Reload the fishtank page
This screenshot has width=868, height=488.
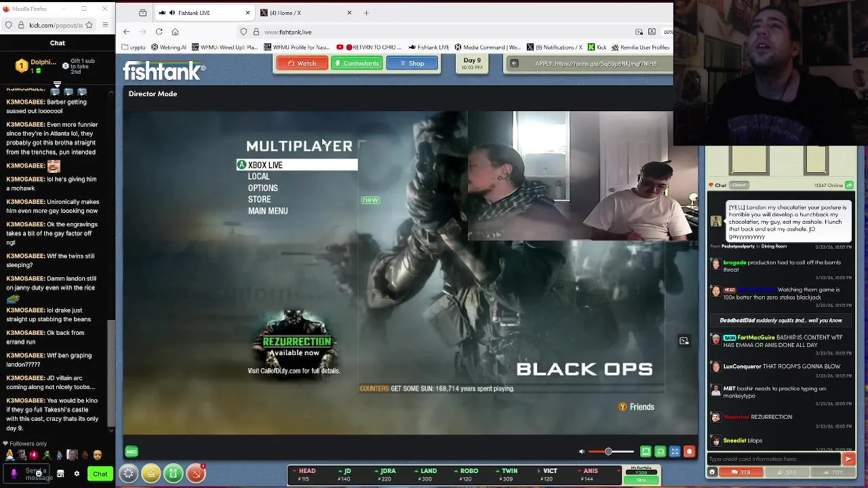159,32
